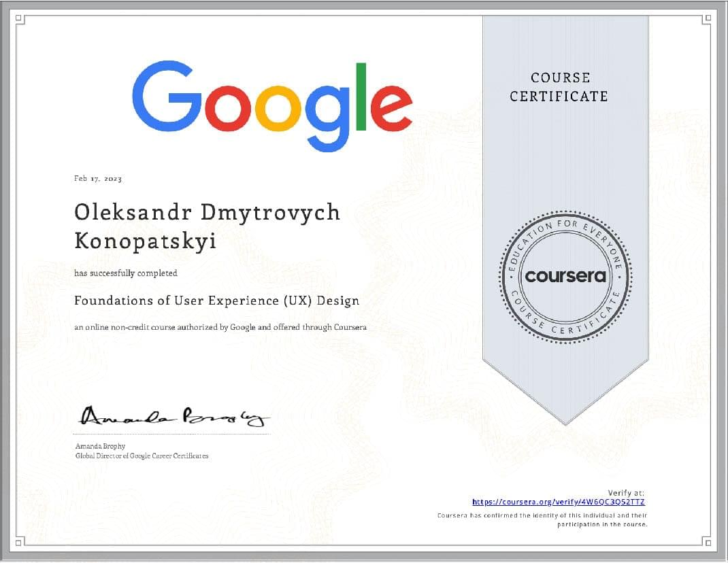728x563 pixels.
Task: Click the green letter l in Google
Action: 361,97
